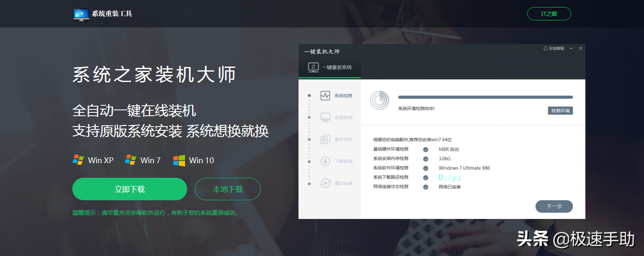Click the checkmark beside 网络已连接
Image resolution: width=644 pixels, height=256 pixels.
(x=425, y=187)
